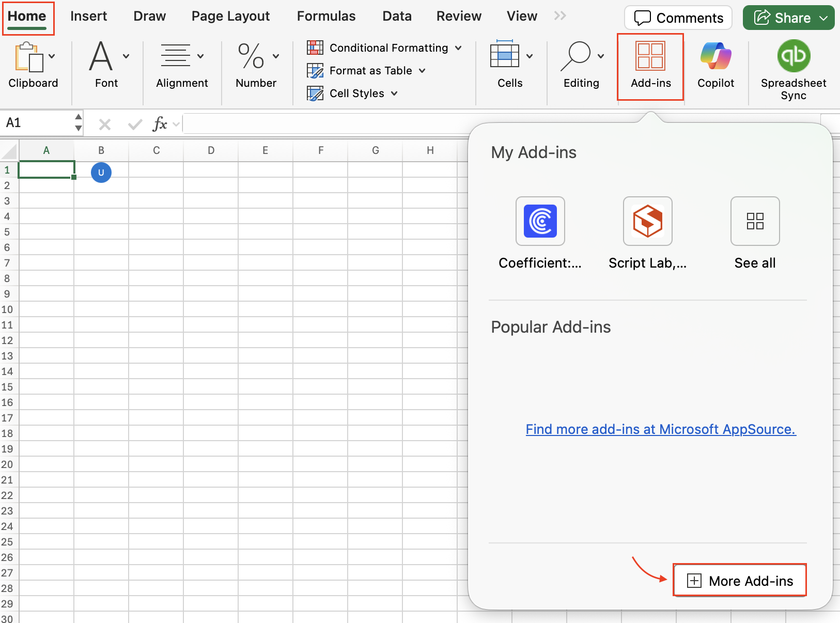Follow the Microsoft AppSource link
This screenshot has width=840, height=623.
coord(661,429)
